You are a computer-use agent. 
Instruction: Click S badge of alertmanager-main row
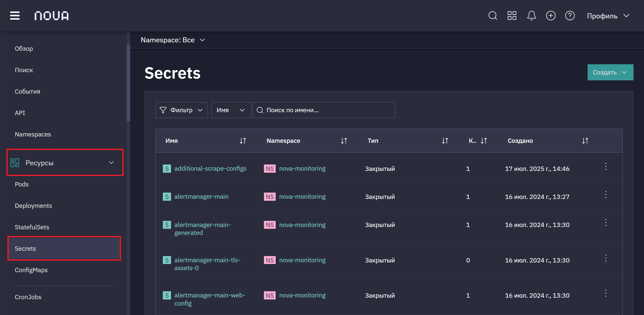pos(167,197)
